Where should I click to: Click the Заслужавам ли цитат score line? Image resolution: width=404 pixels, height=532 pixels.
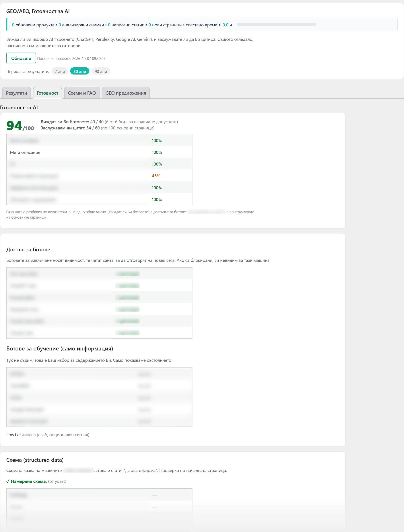(97, 128)
